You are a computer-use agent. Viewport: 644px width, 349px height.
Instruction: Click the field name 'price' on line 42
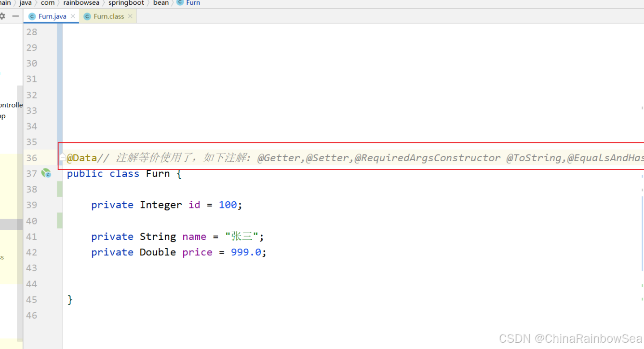click(197, 252)
